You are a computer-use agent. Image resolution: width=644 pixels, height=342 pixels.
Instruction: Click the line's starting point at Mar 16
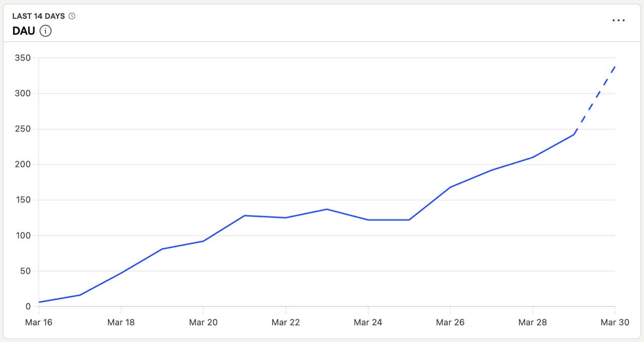[x=39, y=302]
